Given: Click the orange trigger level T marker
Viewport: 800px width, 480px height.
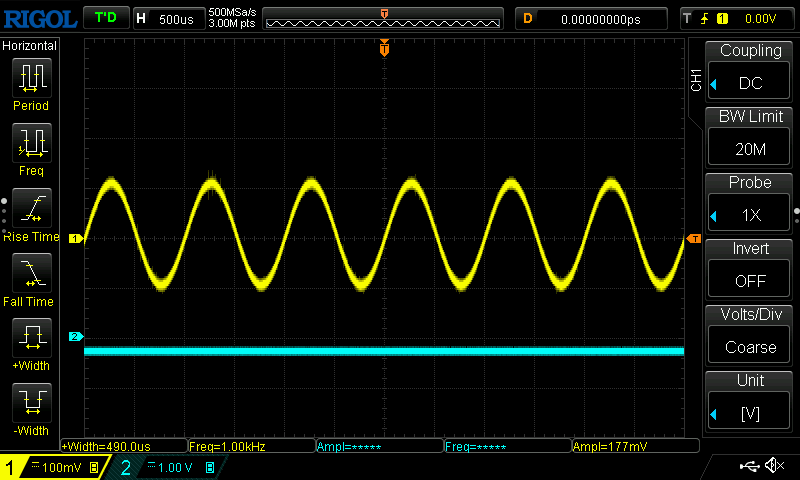Looking at the screenshot, I should pyautogui.click(x=694, y=238).
